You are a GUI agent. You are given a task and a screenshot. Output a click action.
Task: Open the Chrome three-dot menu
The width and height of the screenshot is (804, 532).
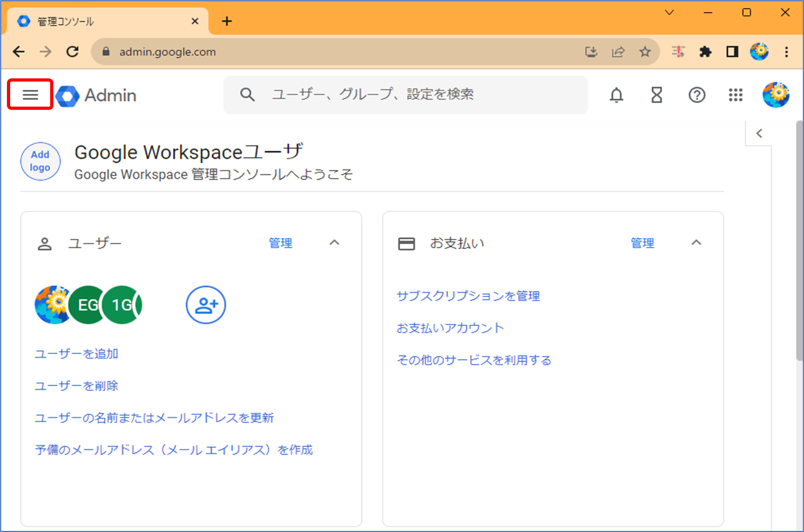click(x=786, y=52)
